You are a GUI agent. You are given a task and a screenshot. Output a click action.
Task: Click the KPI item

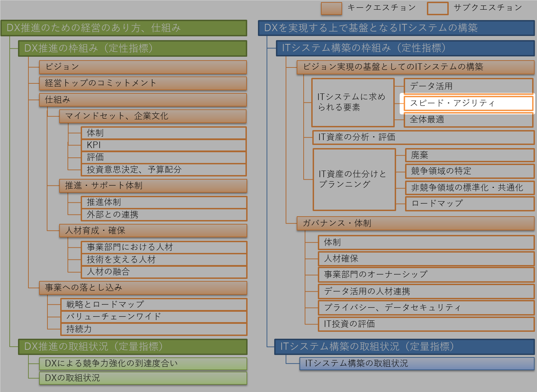163,145
